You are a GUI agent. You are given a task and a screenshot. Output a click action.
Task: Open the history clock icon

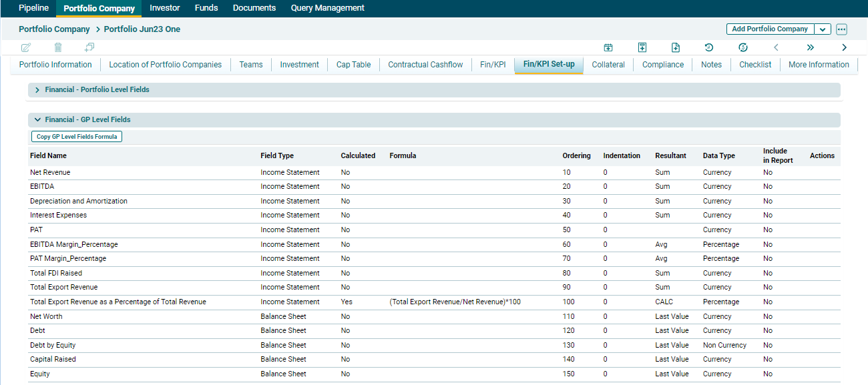coord(709,47)
